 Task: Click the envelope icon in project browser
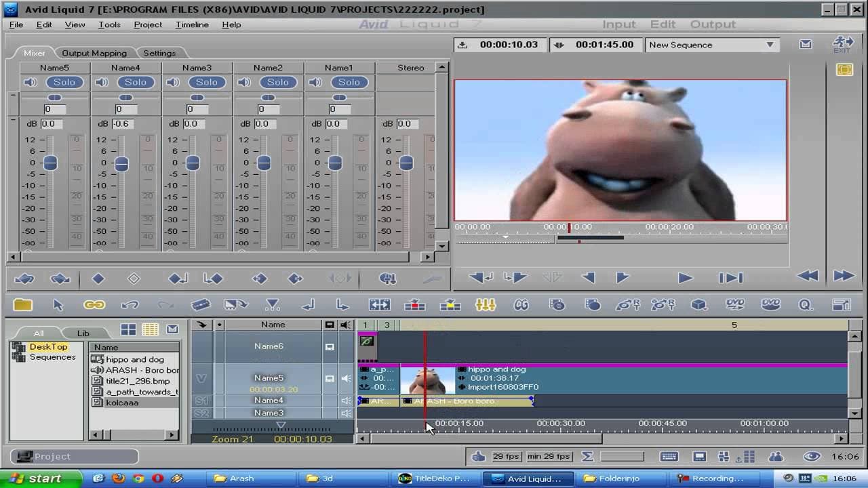click(x=172, y=329)
